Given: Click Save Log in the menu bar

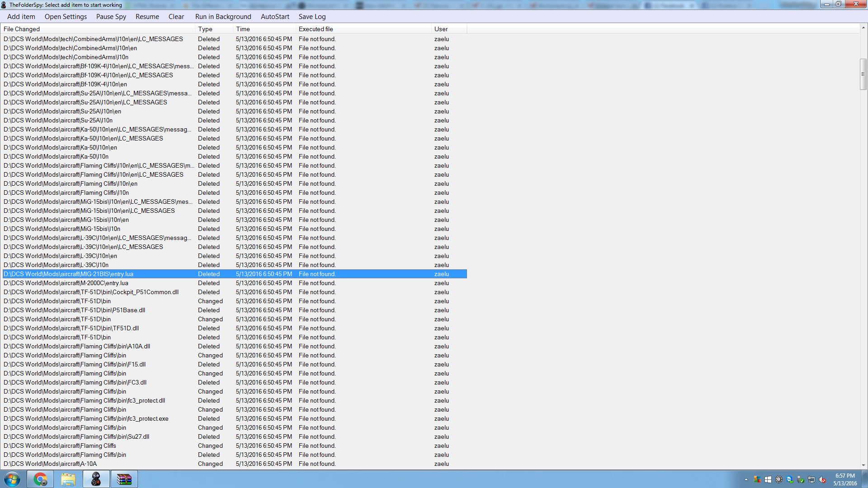Looking at the screenshot, I should coord(312,17).
